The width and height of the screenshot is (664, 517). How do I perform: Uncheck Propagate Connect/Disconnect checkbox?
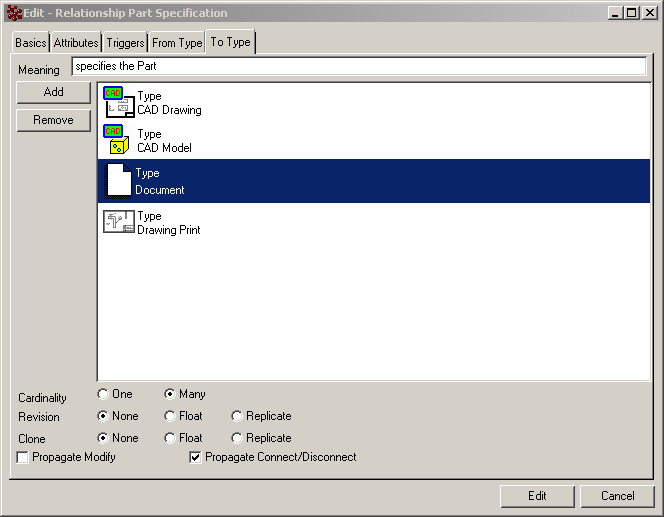pos(196,458)
